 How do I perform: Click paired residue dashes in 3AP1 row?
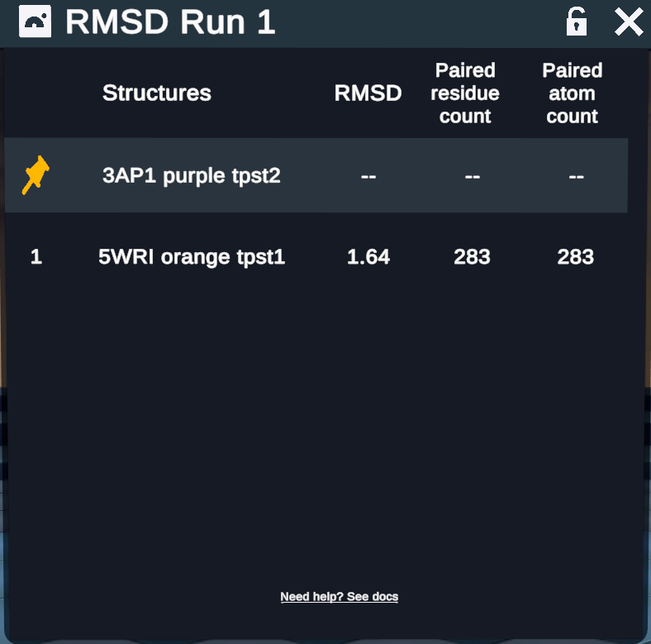click(472, 176)
